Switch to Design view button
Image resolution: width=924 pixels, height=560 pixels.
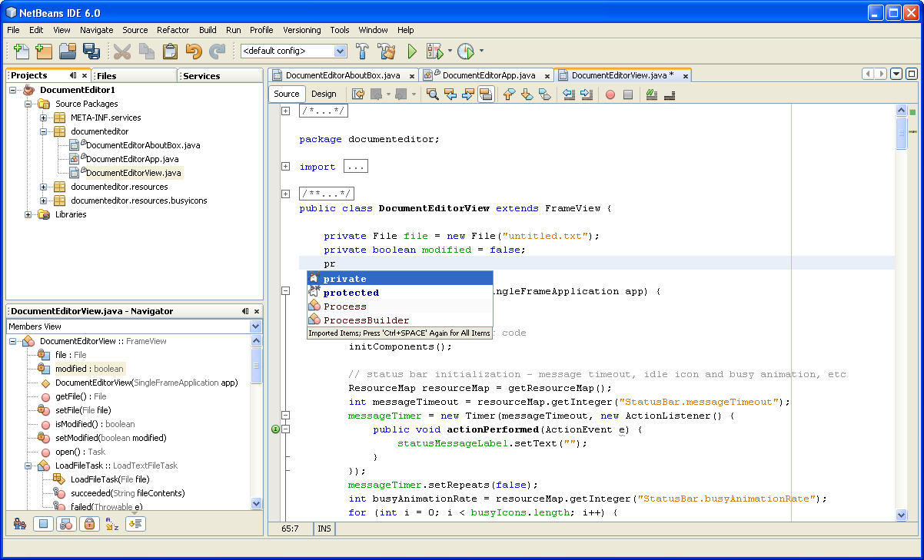324,94
